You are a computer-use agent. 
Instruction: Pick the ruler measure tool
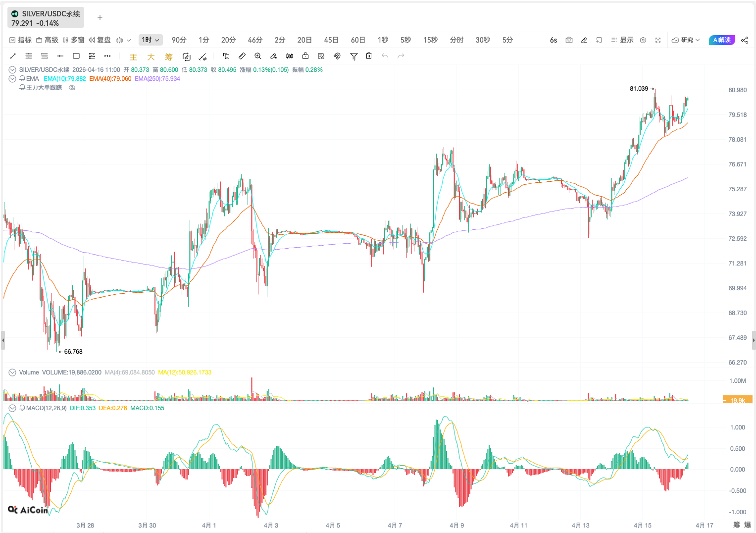pyautogui.click(x=242, y=56)
